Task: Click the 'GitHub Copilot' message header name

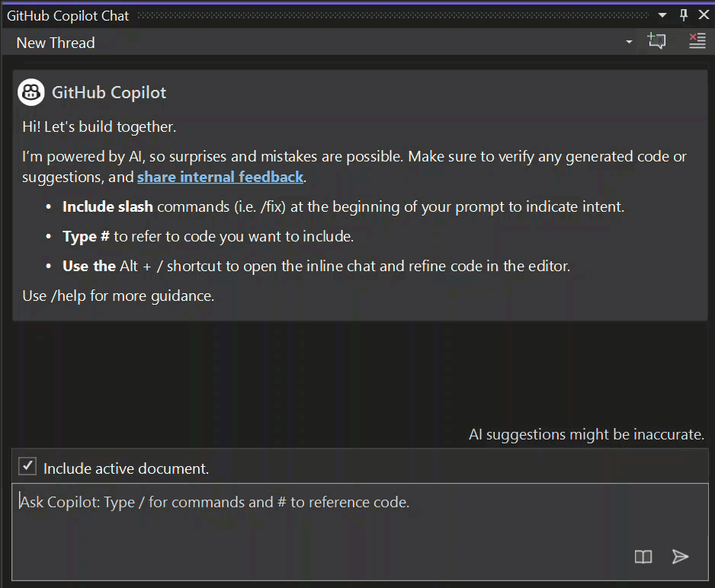Action: pos(109,92)
